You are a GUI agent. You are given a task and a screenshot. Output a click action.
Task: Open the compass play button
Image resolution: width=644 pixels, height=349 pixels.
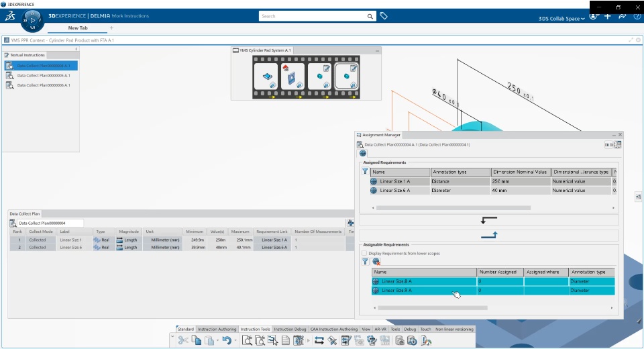32,21
